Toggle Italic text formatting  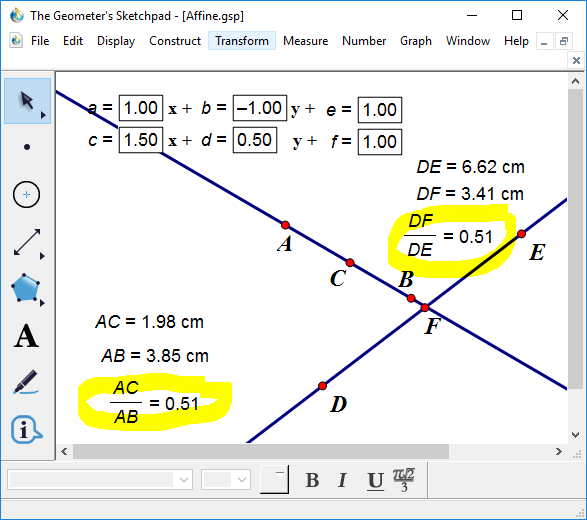point(342,480)
